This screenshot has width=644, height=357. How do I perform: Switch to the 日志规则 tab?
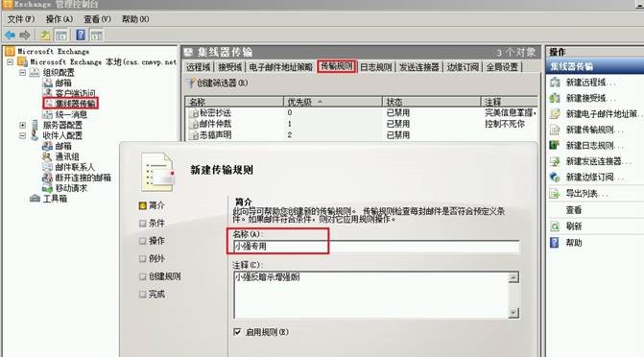pos(376,67)
